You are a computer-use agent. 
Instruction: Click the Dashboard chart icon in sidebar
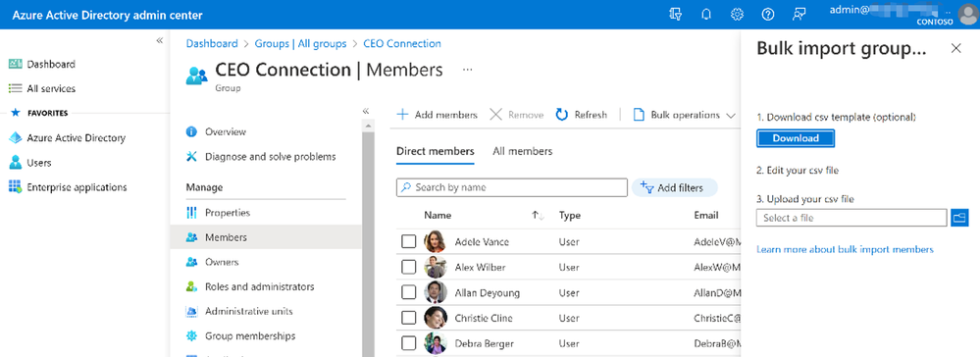pyautogui.click(x=16, y=64)
